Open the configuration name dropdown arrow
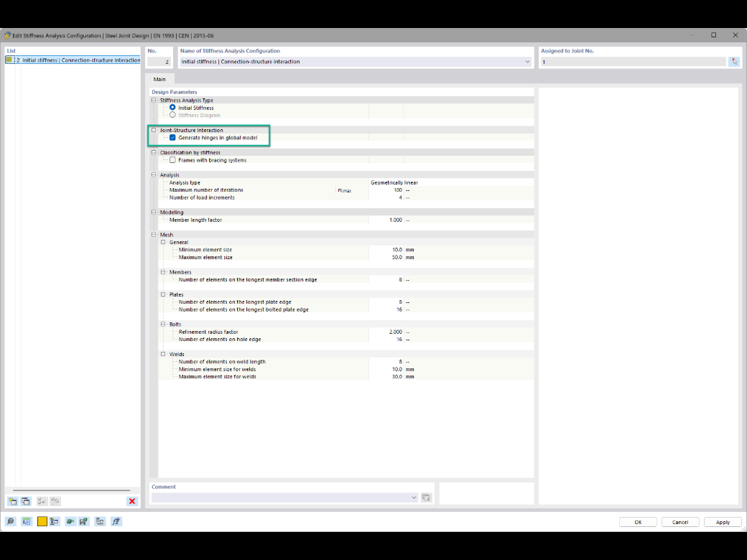Image resolution: width=747 pixels, height=560 pixels. (527, 62)
